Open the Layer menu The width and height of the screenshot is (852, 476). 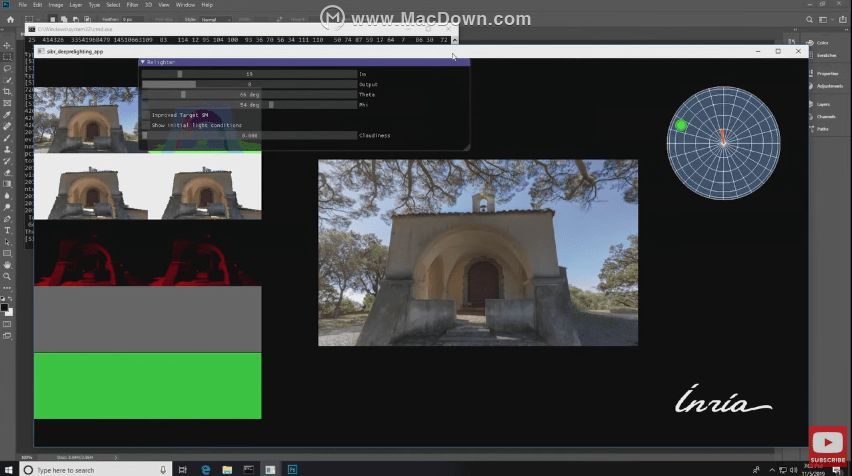coord(76,5)
